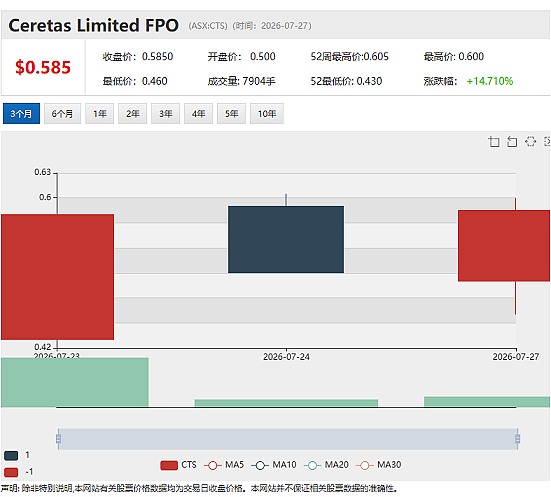Click the green 2026-07-24 volume bar
The width and height of the screenshot is (551, 497).
(x=286, y=403)
